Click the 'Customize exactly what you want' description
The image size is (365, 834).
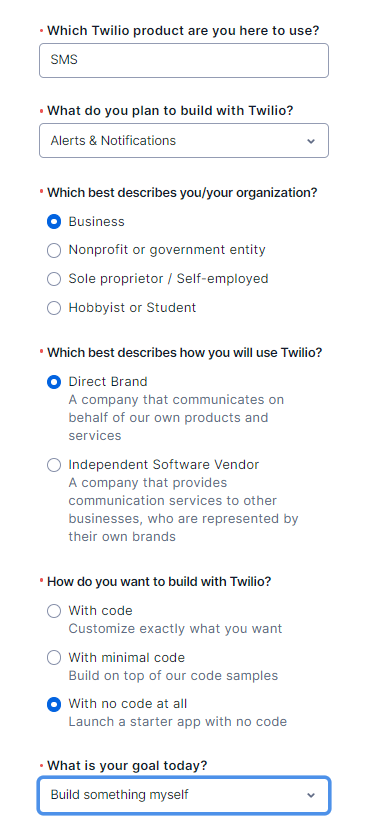coord(175,629)
